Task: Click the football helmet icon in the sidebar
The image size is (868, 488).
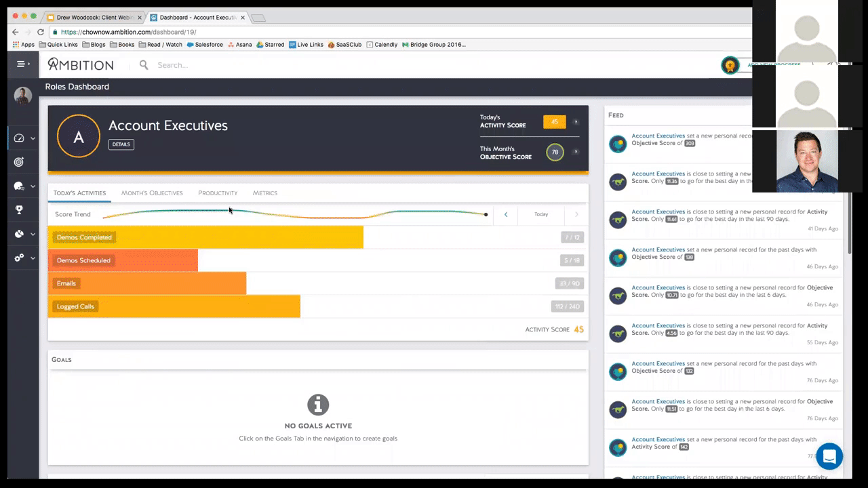Action: click(x=18, y=186)
